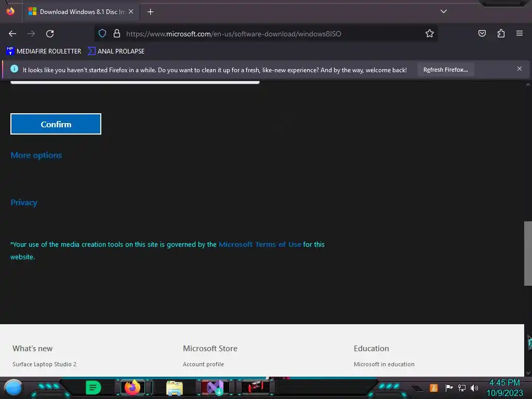The width and height of the screenshot is (532, 399).
Task: Click the Action Center flag tray icon
Action: (x=449, y=388)
